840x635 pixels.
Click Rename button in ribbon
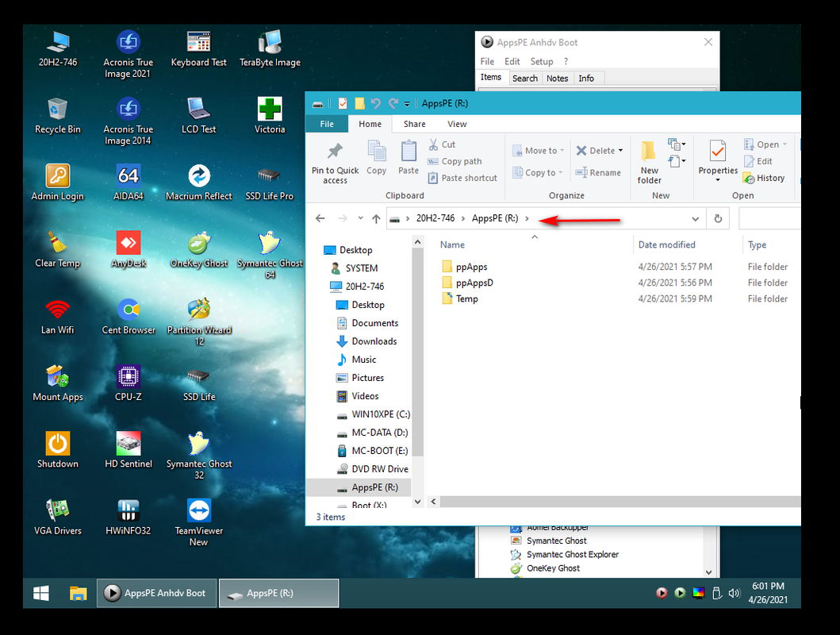(x=598, y=172)
